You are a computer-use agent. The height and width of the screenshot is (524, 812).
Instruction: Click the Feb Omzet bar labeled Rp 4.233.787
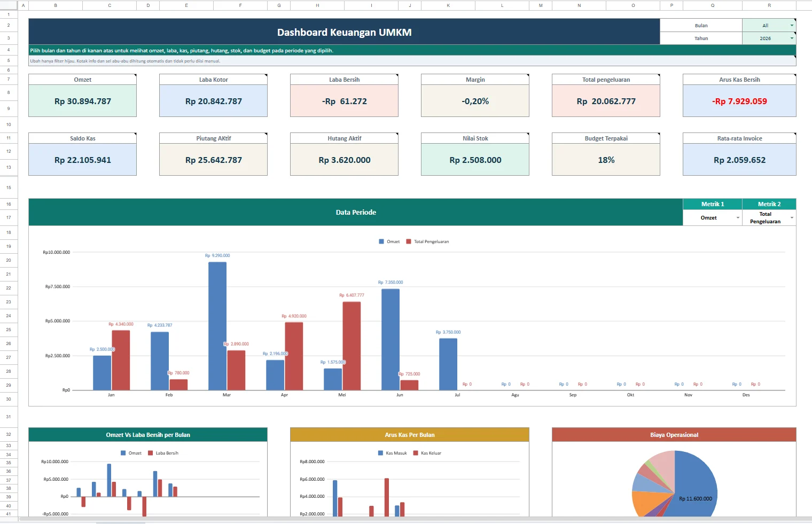coord(160,361)
